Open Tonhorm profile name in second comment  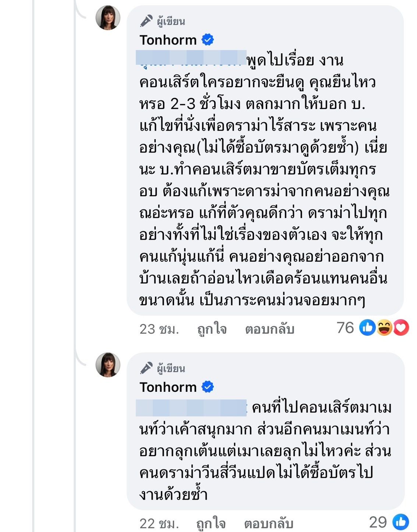168,387
